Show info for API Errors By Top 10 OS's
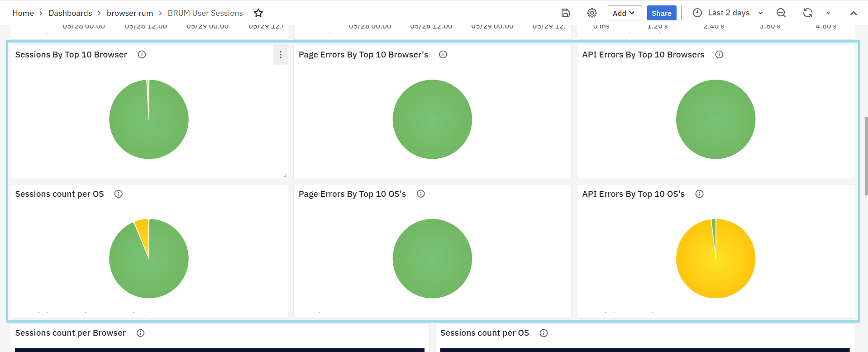The image size is (868, 352). (699, 194)
